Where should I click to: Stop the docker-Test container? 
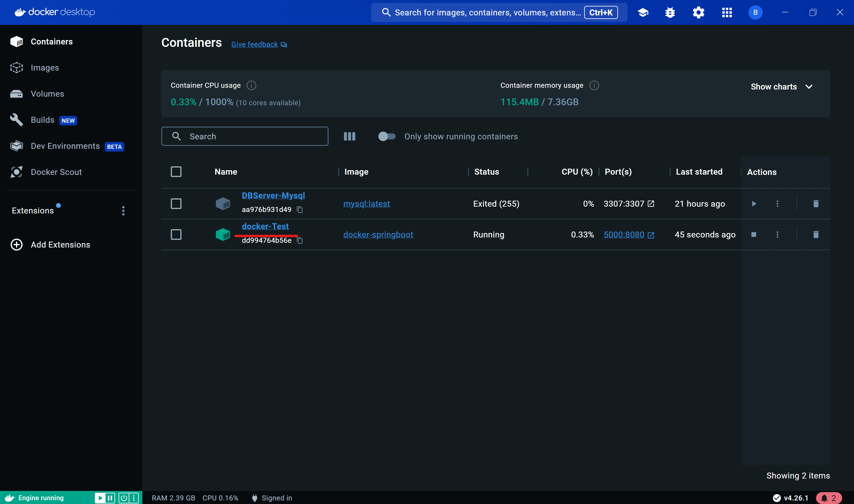point(753,235)
